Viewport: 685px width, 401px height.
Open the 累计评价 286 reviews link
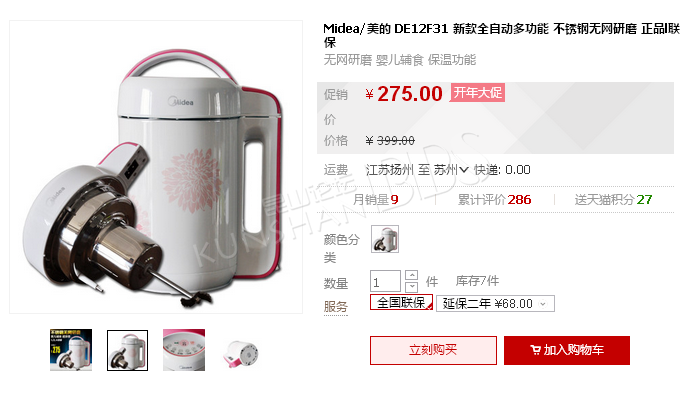(495, 200)
